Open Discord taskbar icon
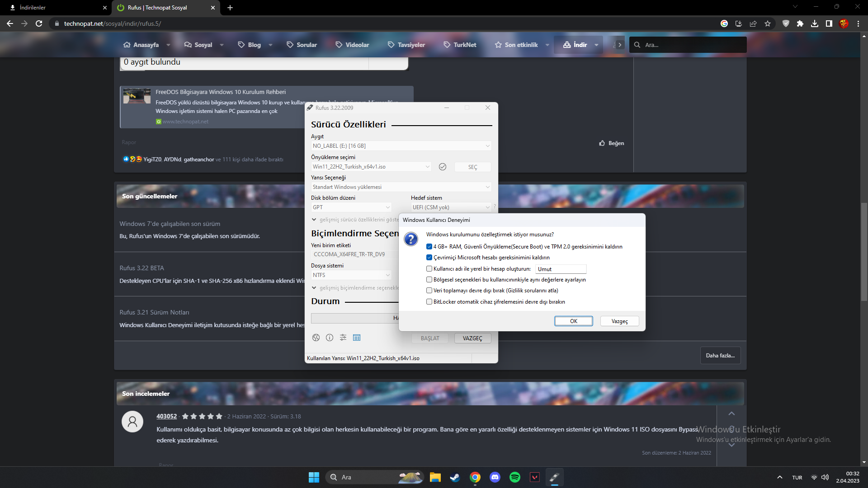868x488 pixels. pyautogui.click(x=495, y=477)
